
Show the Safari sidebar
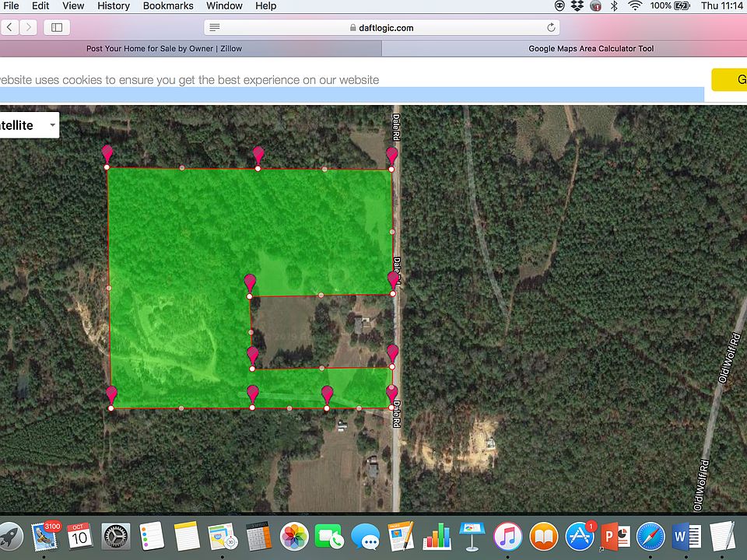coord(57,27)
